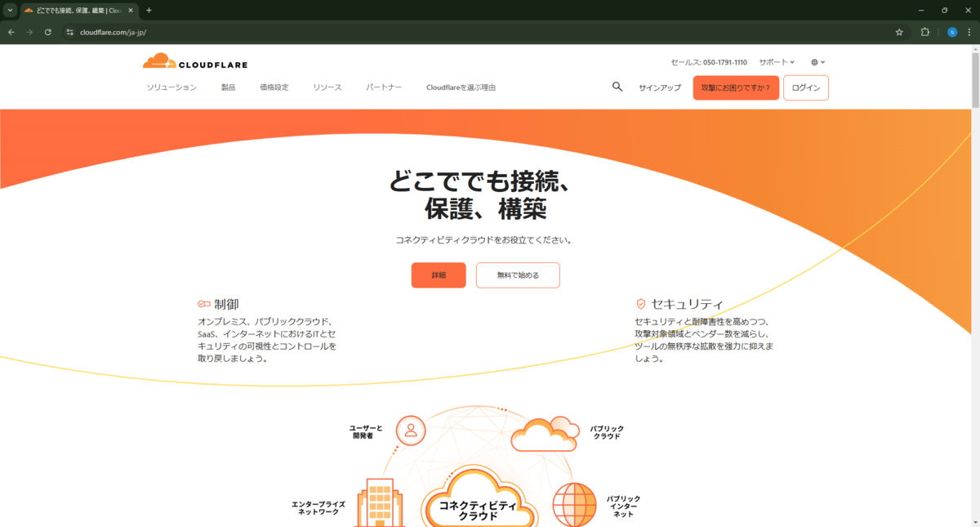Viewport: 980px width, 527px height.
Task: View site information icon in address bar
Action: click(x=70, y=32)
